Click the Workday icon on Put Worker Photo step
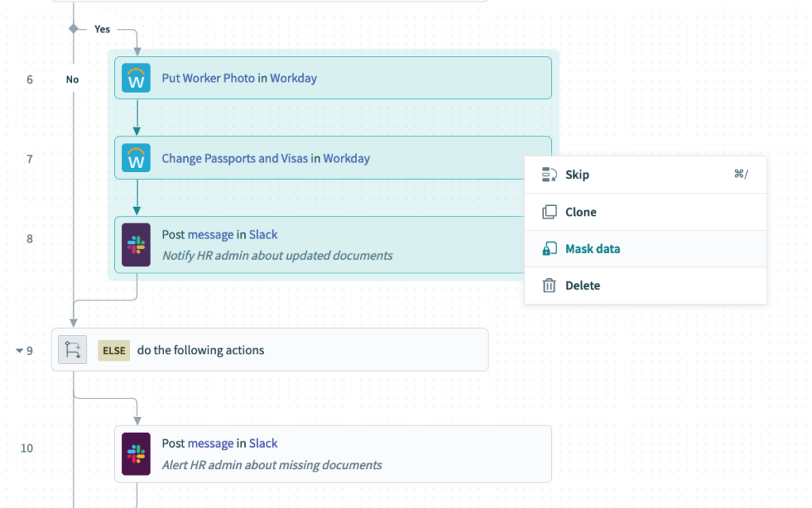 (x=136, y=78)
